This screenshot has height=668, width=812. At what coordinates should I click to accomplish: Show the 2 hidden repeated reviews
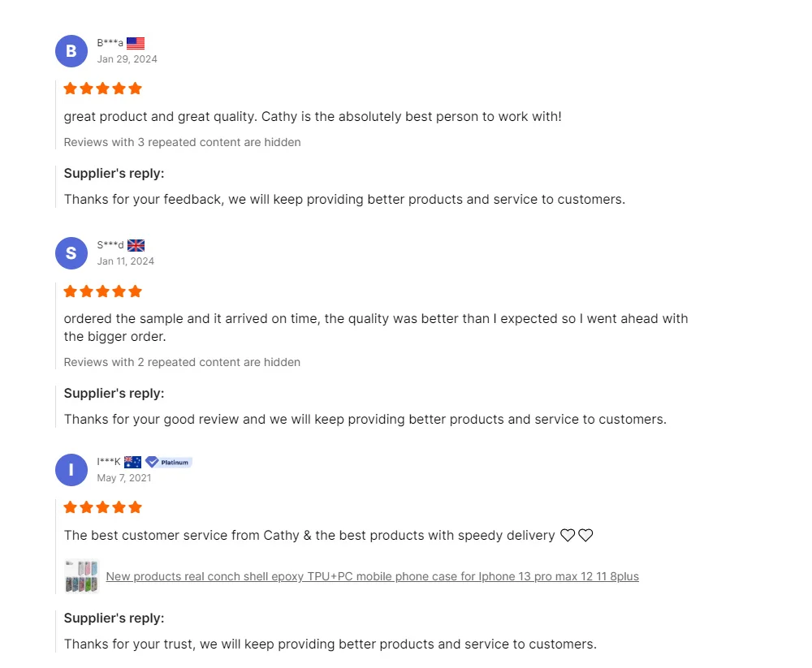click(x=182, y=362)
